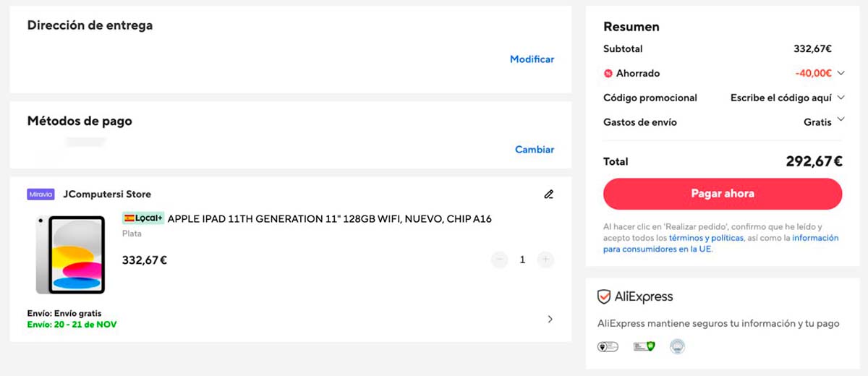Increase iPad quantity with plus button
Viewport: 868px width, 376px height.
545,260
